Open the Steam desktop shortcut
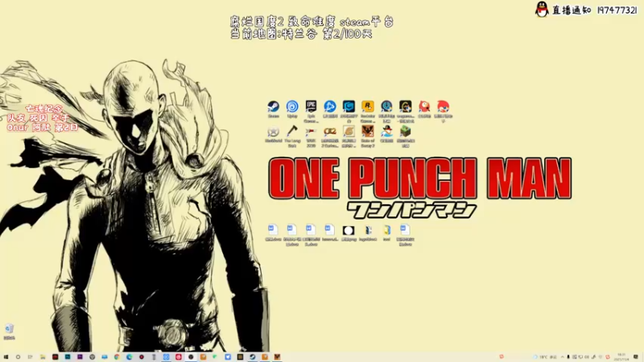This screenshot has width=644, height=362. click(273, 109)
